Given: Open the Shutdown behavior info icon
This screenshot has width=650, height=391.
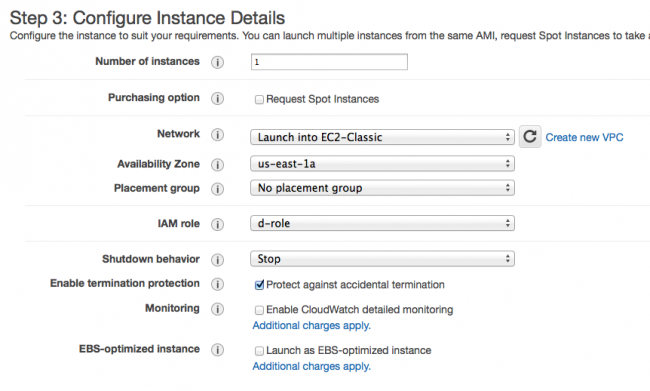Looking at the screenshot, I should (x=217, y=260).
